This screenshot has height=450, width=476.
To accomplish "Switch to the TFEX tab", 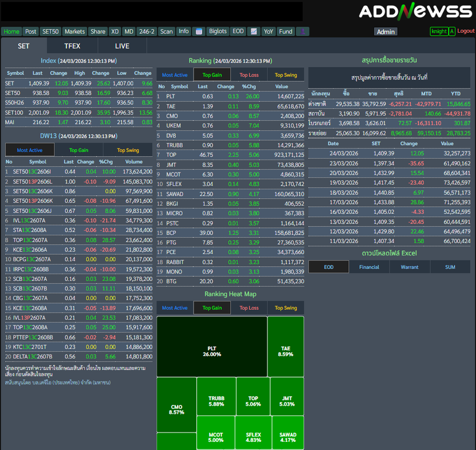I will [72, 46].
